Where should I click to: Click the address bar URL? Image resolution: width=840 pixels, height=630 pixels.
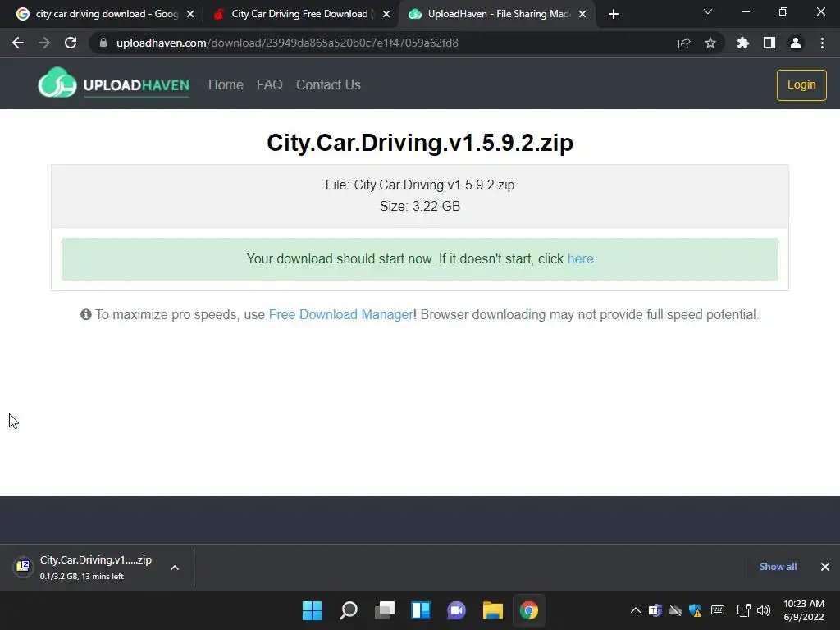pos(287,43)
